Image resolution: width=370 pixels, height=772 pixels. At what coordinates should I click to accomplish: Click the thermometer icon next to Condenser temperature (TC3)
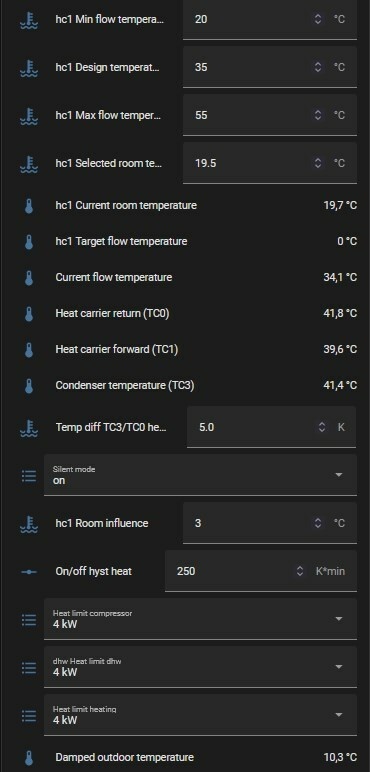pyautogui.click(x=29, y=386)
